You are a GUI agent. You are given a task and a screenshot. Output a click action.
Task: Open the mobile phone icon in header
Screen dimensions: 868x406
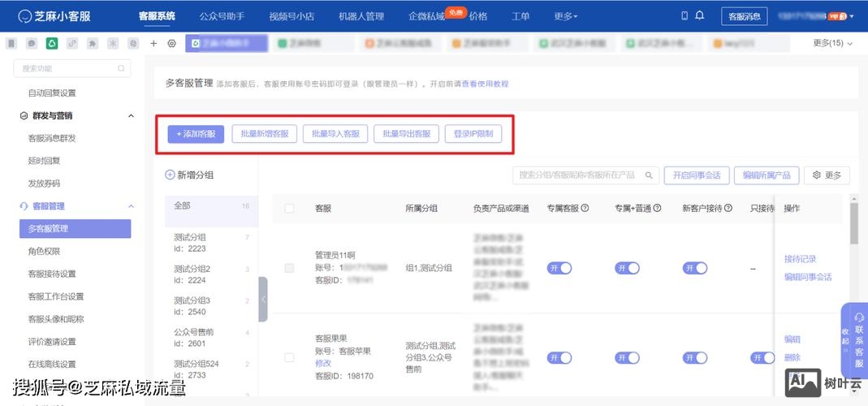click(684, 15)
